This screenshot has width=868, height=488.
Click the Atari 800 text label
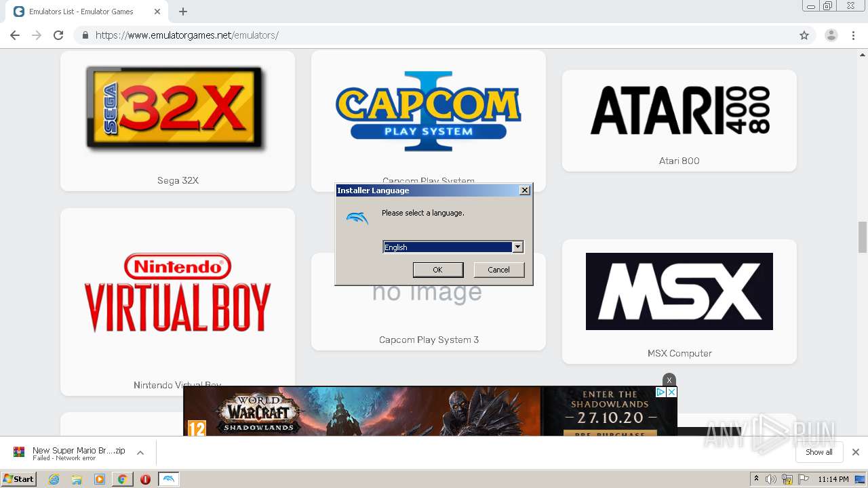tap(679, 161)
